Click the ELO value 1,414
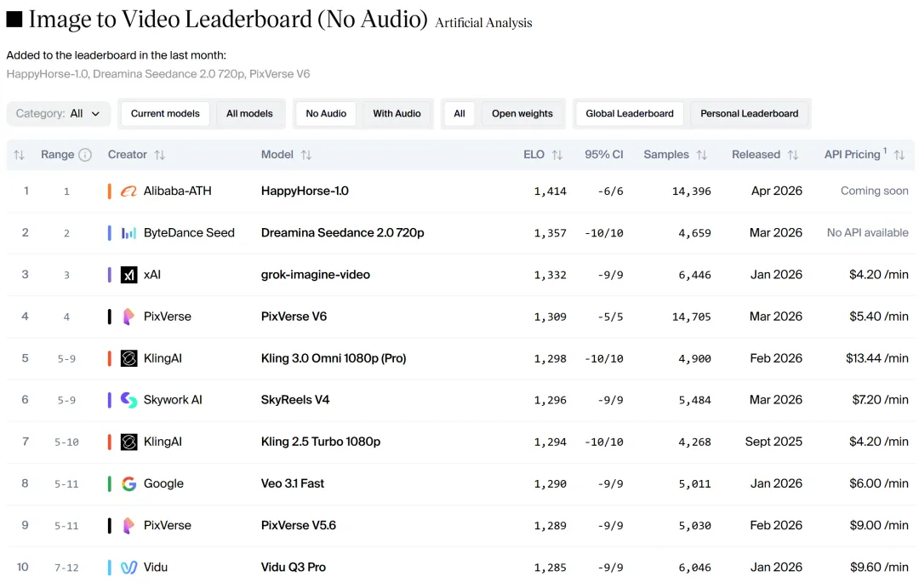This screenshot has width=919, height=588. [x=550, y=191]
